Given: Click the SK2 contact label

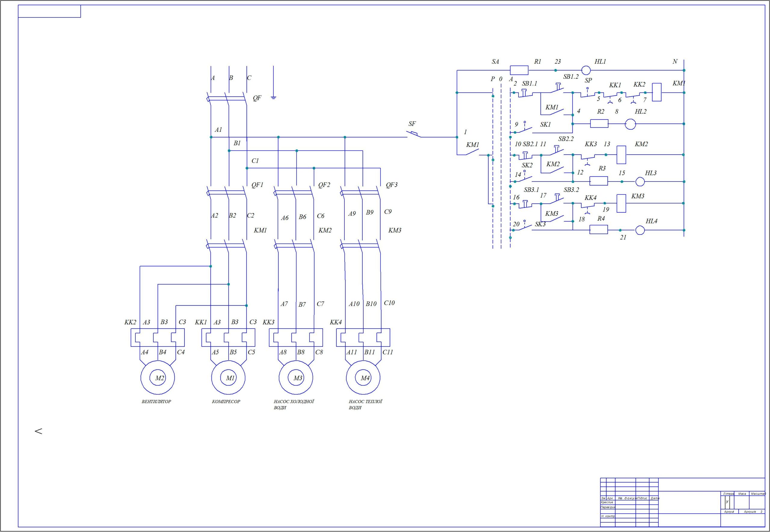Looking at the screenshot, I should point(527,165).
